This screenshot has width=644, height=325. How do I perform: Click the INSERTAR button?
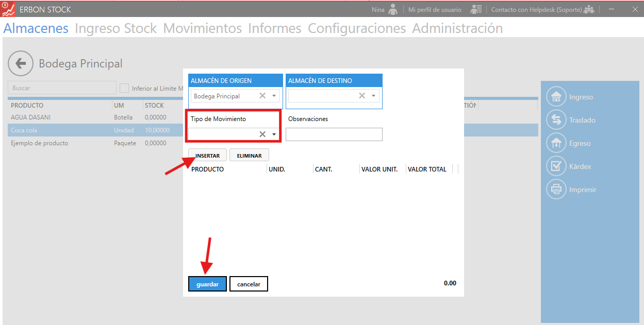pyautogui.click(x=207, y=156)
